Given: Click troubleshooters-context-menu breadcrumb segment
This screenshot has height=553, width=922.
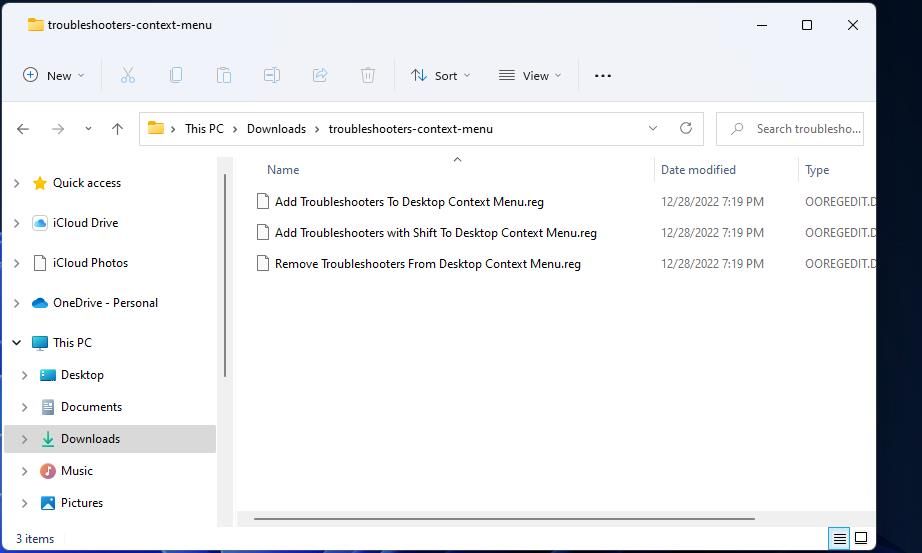Looking at the screenshot, I should (x=410, y=128).
